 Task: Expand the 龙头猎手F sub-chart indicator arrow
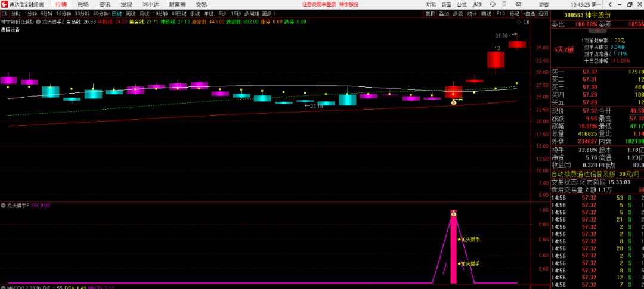[x=4, y=205]
